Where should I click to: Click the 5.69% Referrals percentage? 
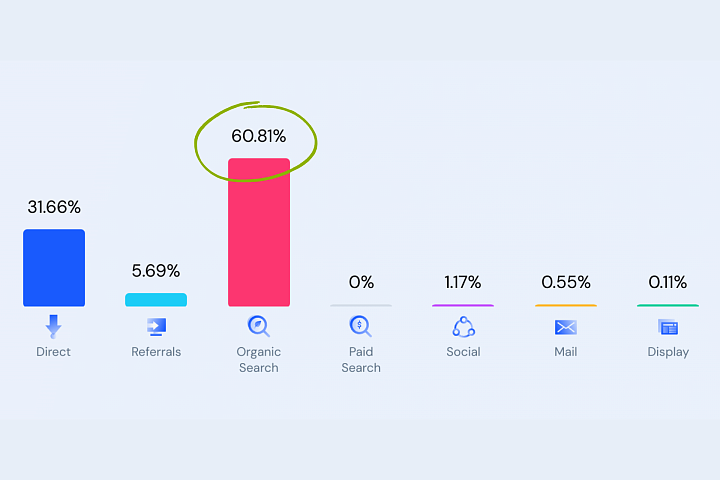point(156,271)
